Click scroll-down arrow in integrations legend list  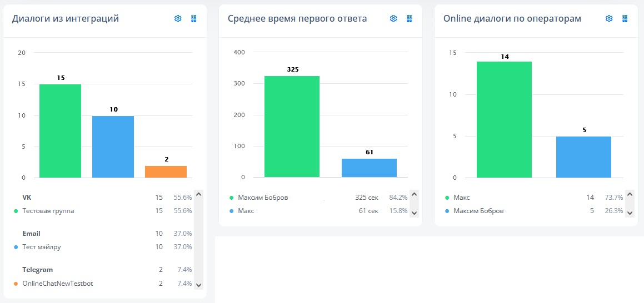tap(198, 285)
